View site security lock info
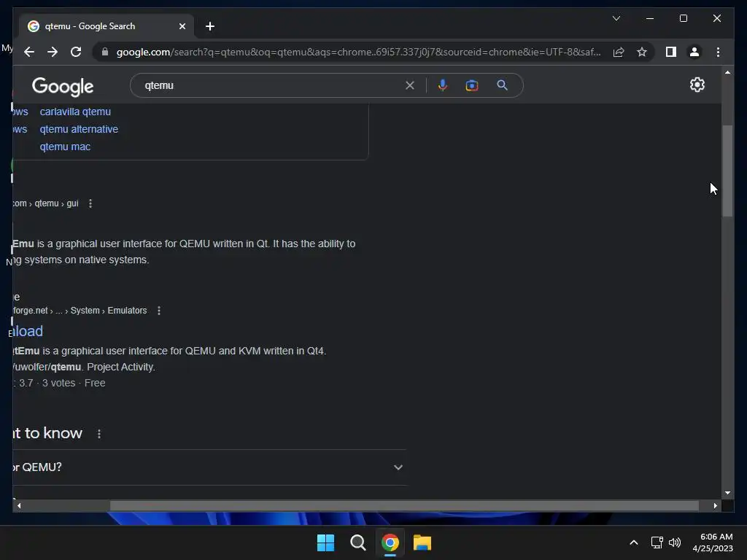The height and width of the screenshot is (560, 747). (105, 52)
